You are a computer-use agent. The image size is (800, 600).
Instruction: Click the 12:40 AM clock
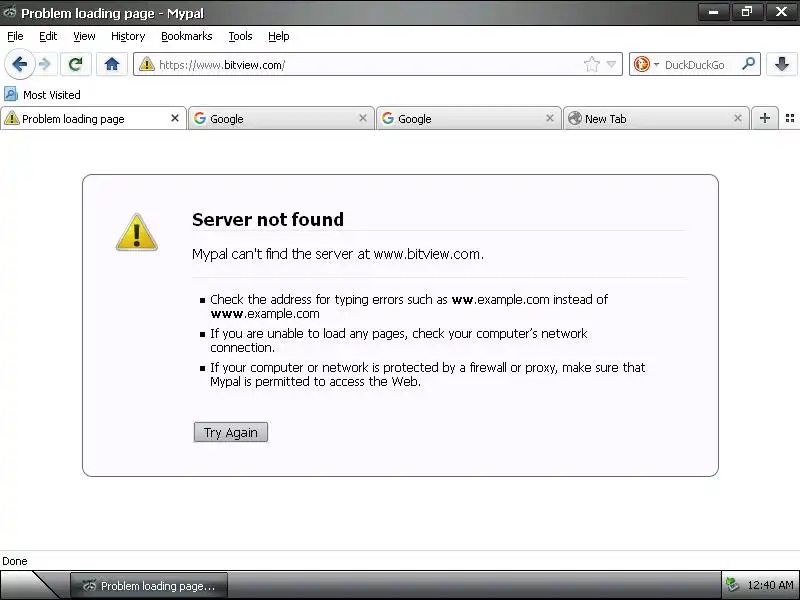coord(770,585)
